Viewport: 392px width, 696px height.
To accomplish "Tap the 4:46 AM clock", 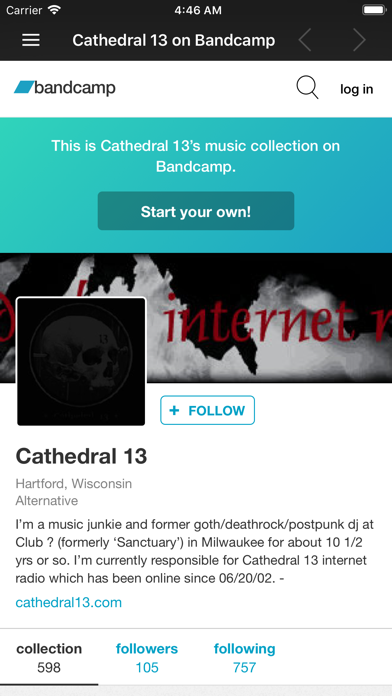I will pos(198,11).
